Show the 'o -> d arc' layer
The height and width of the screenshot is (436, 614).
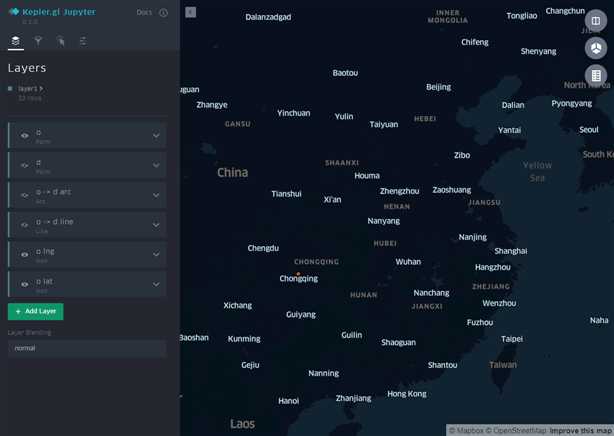[24, 195]
